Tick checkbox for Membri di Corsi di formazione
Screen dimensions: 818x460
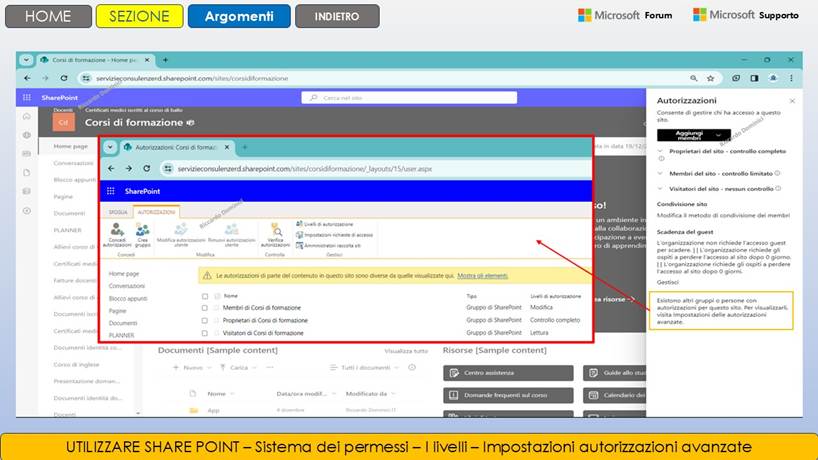pyautogui.click(x=204, y=308)
